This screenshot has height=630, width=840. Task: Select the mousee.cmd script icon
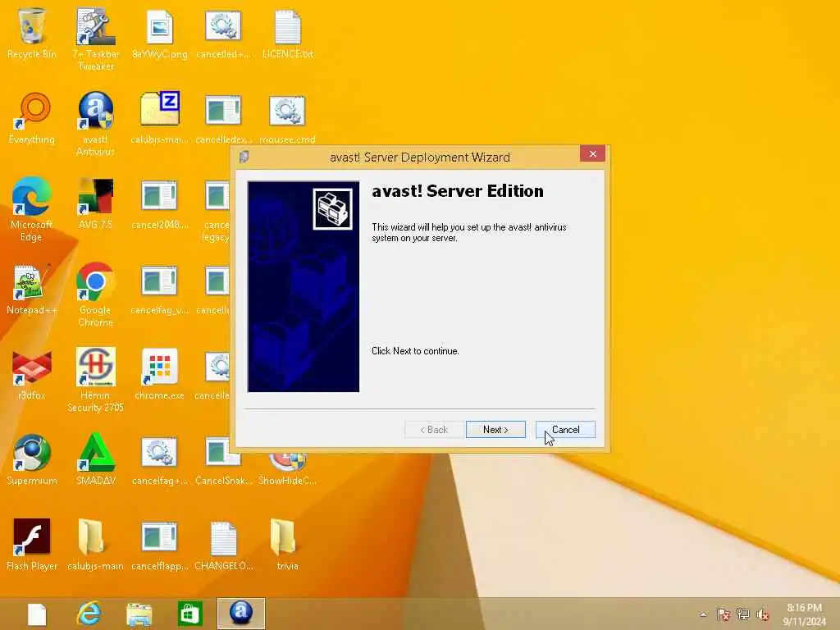pos(288,118)
